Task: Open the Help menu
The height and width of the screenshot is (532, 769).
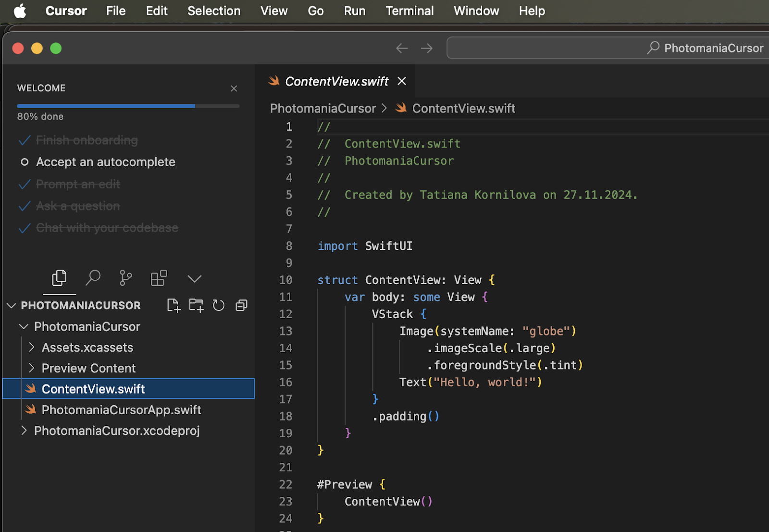Action: (532, 11)
